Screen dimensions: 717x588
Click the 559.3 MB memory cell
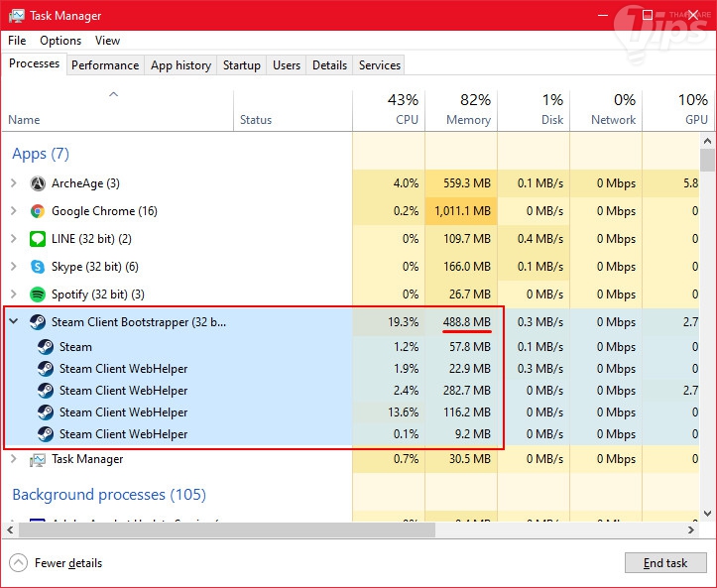(x=461, y=183)
